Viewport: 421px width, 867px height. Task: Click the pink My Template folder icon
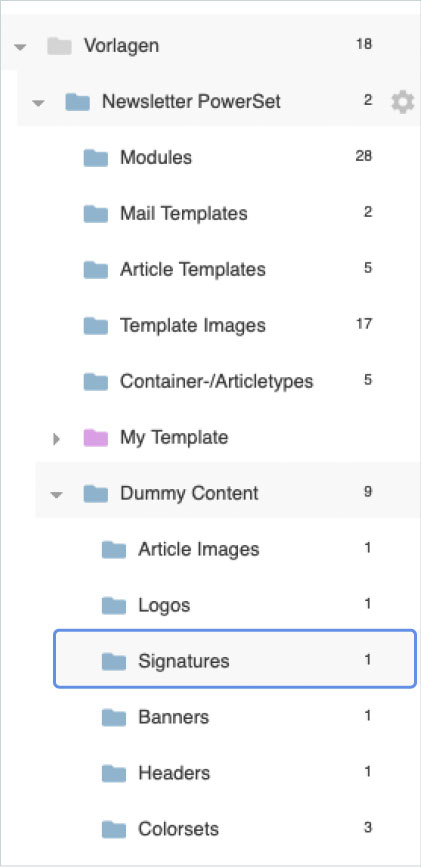click(x=96, y=437)
